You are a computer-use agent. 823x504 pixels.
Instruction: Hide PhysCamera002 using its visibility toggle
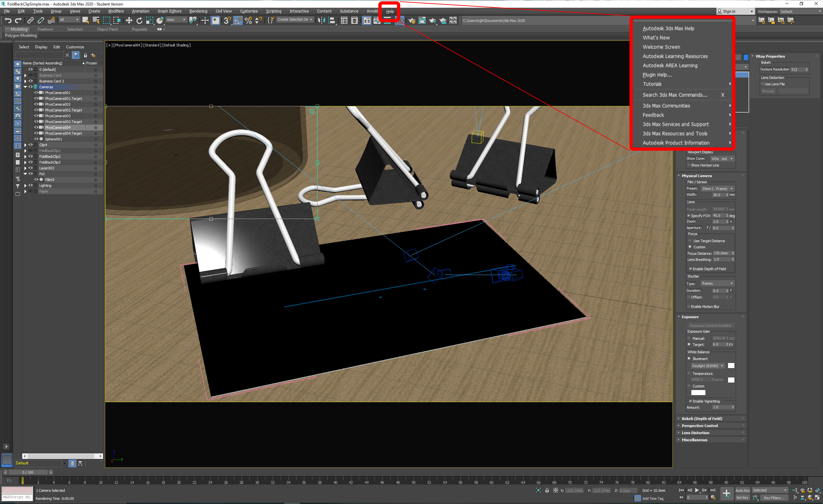click(x=36, y=104)
